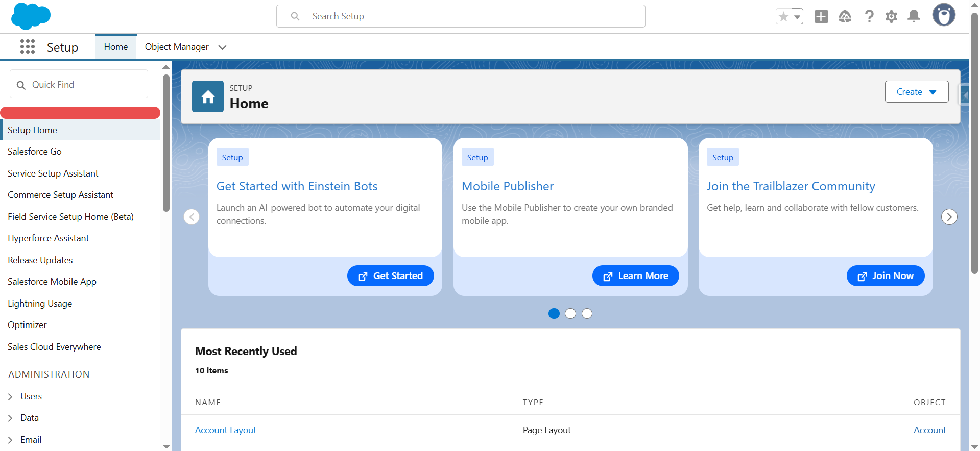Click the Get Started button

click(x=391, y=276)
